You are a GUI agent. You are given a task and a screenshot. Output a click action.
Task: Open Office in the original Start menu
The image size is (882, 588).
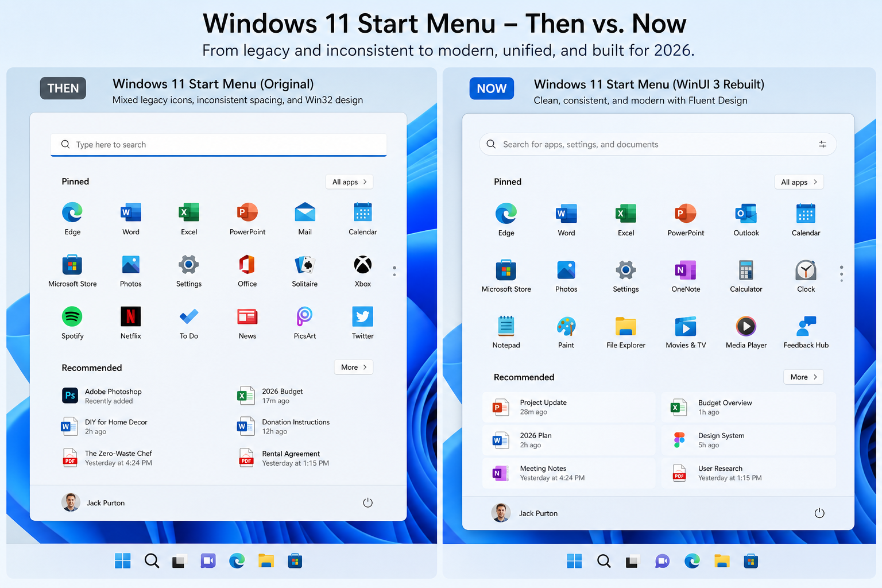247,270
